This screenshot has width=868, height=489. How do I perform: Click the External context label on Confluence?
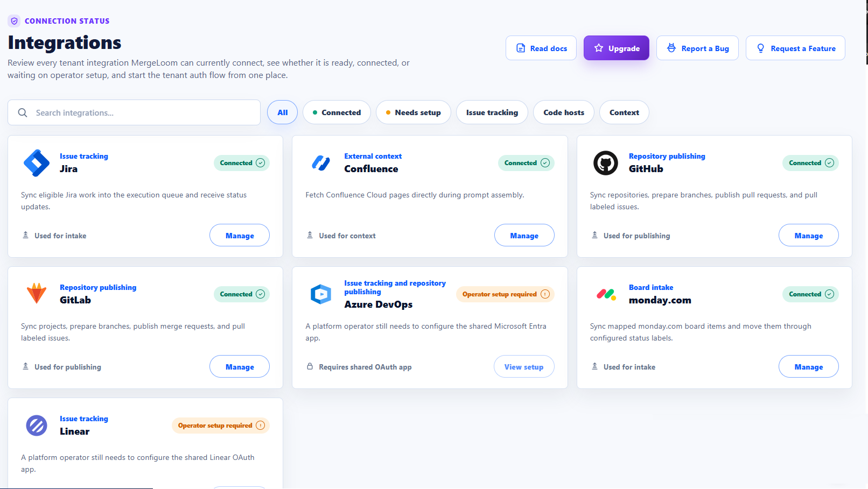[x=373, y=156]
